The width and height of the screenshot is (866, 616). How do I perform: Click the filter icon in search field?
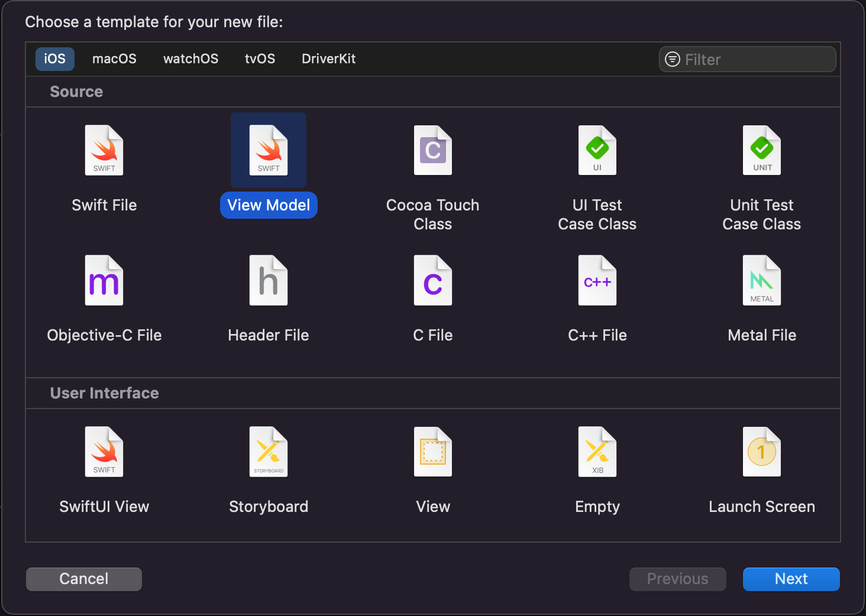point(673,59)
